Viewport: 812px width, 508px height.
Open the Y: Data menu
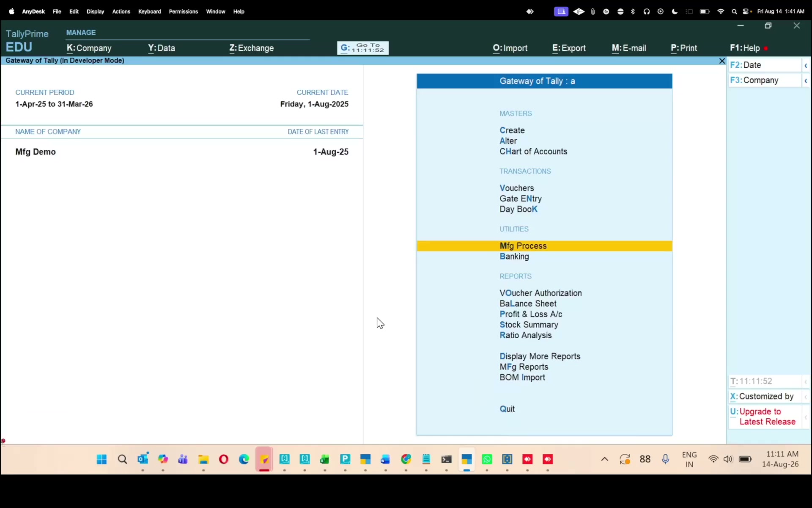tap(162, 48)
